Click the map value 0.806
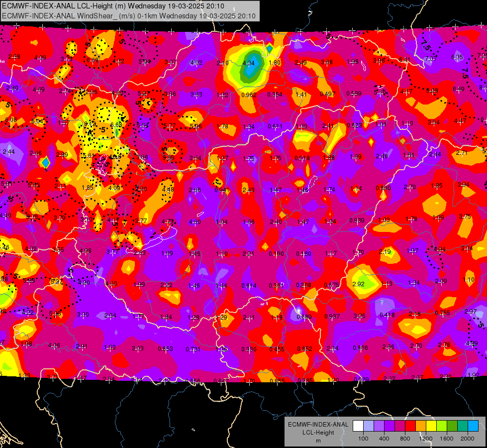 (x=360, y=348)
